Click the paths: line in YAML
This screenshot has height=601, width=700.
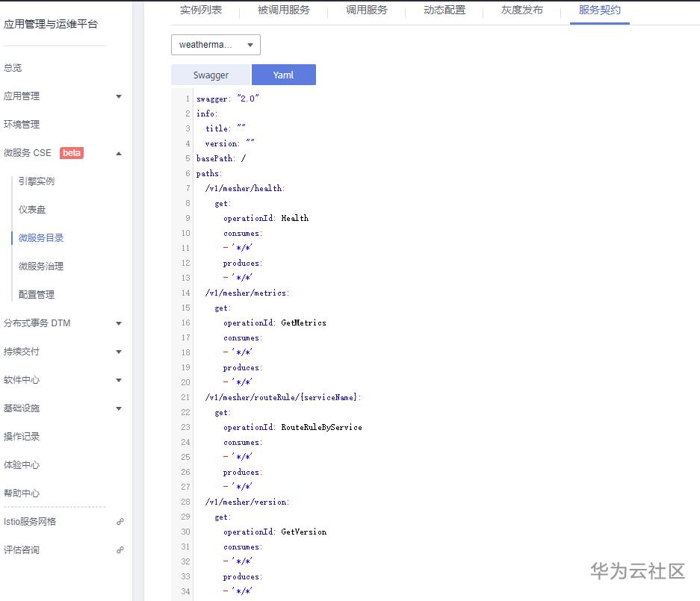(209, 173)
